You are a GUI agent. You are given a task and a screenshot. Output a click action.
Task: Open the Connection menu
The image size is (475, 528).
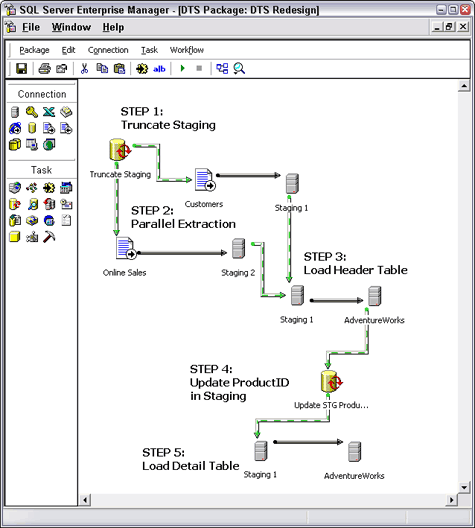tap(108, 50)
